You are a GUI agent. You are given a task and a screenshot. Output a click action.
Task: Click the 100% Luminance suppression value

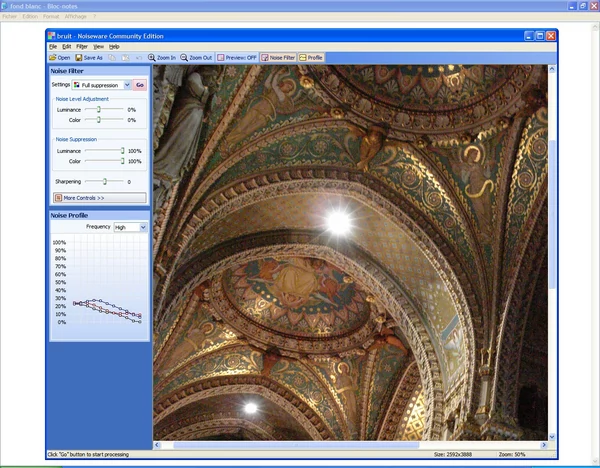click(135, 151)
